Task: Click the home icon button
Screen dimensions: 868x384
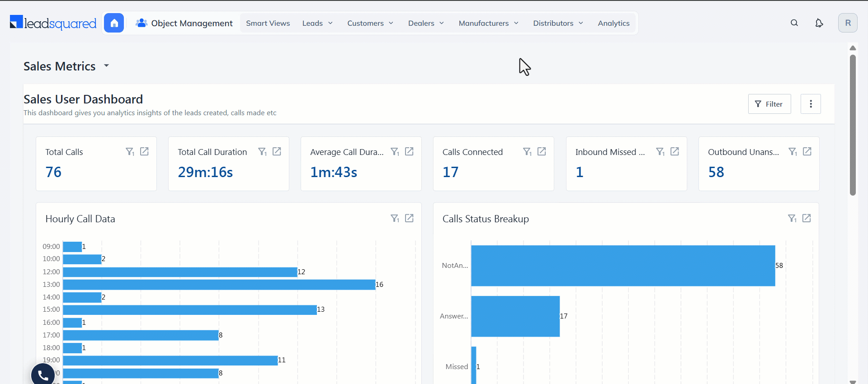Action: point(114,23)
